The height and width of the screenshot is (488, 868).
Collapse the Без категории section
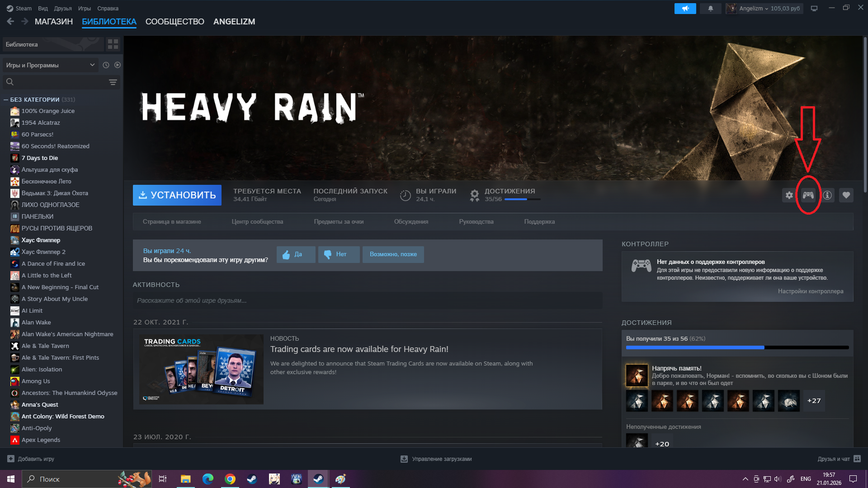pos(6,100)
